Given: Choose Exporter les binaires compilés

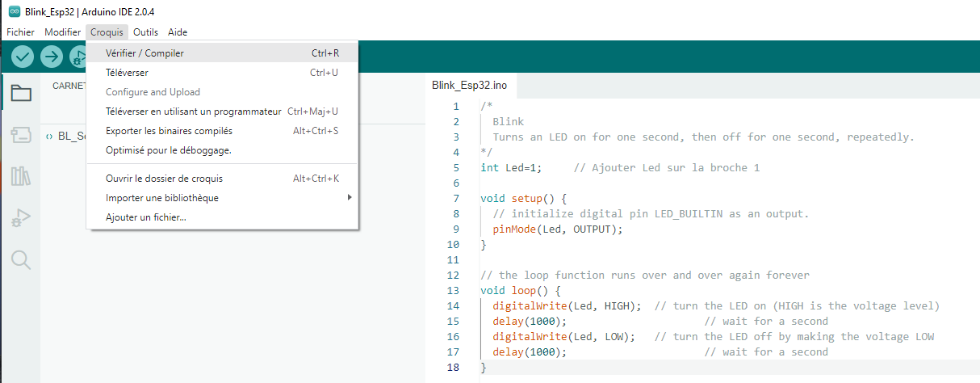Looking at the screenshot, I should click(x=223, y=131).
